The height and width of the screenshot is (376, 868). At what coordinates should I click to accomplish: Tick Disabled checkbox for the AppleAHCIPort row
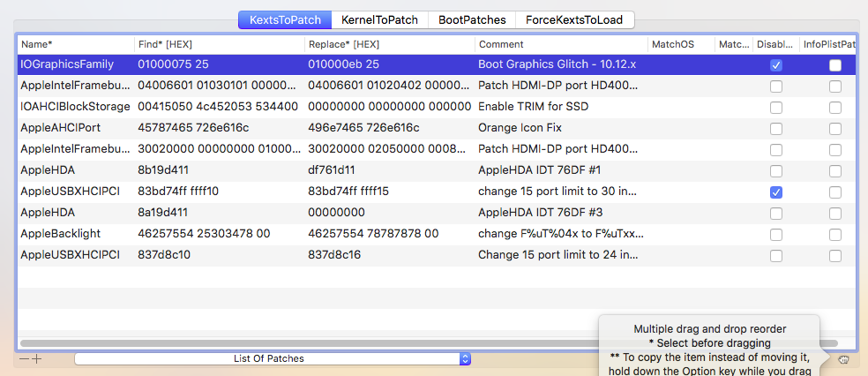pos(776,129)
